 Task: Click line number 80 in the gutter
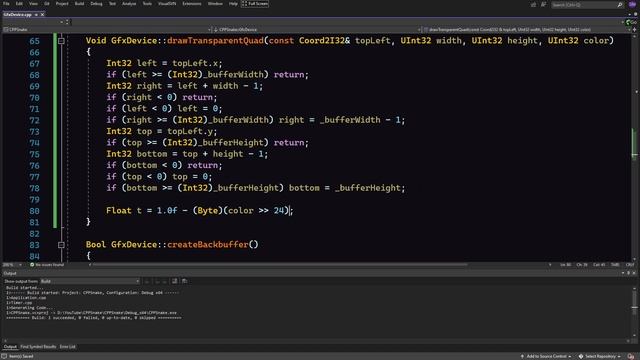(34, 211)
